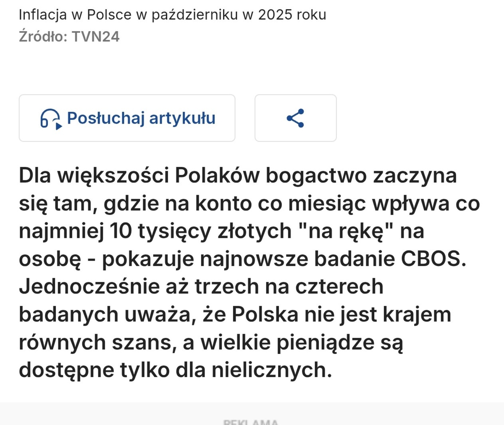Click the "Źródło: TVN24" source text
Viewport: 504px width, 425px height.
(x=69, y=37)
